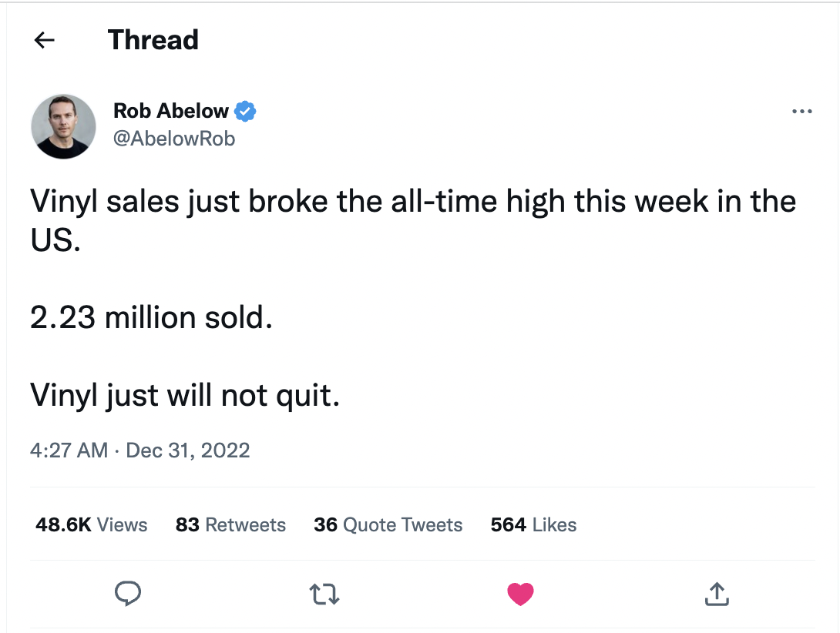Screen dimensions: 840x633
Task: Open the 36 Quote Tweets list
Action: coord(388,525)
